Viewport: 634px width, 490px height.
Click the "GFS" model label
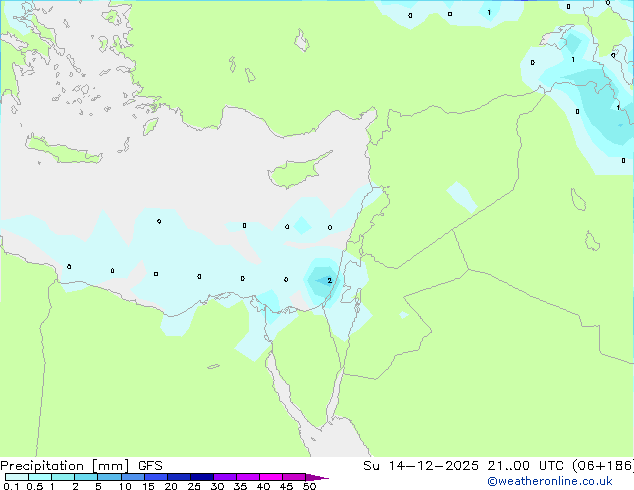(x=150, y=466)
